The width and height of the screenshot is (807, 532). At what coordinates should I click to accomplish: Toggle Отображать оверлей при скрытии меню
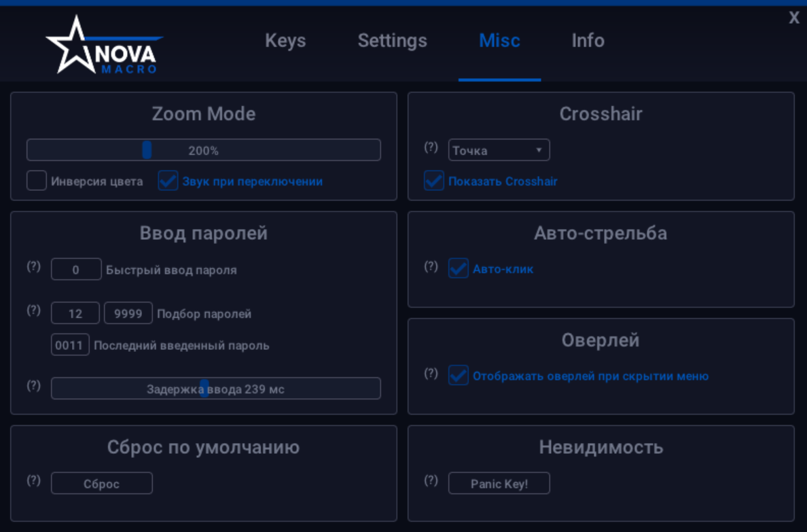[458, 376]
